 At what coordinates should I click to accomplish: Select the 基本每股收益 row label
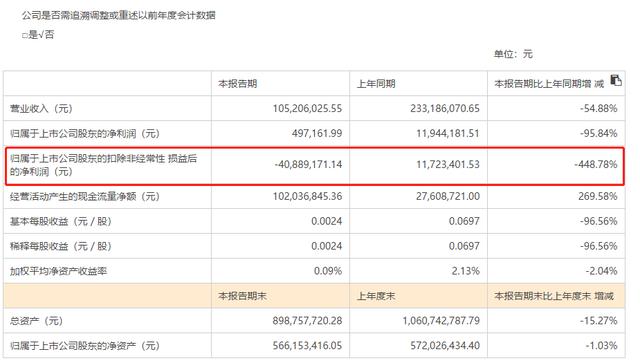point(61,221)
